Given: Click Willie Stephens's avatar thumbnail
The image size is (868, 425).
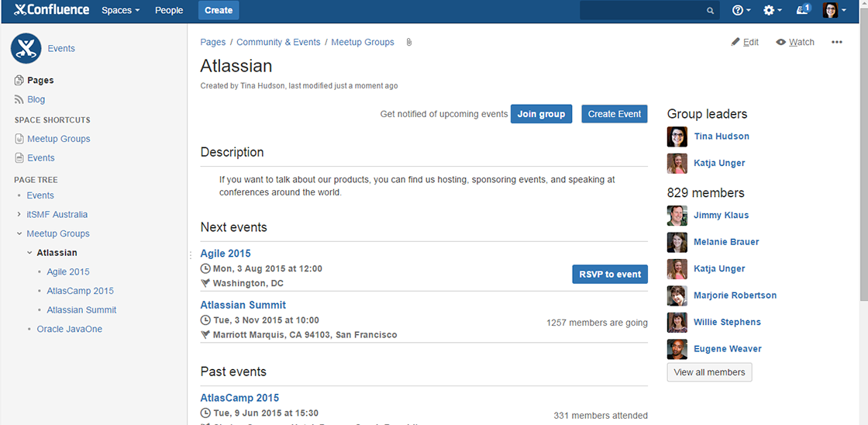Looking at the screenshot, I should point(677,323).
